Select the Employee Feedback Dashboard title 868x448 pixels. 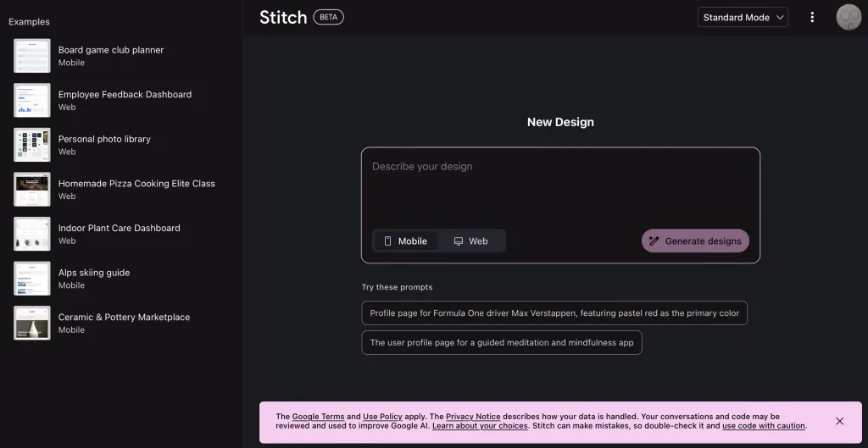125,95
